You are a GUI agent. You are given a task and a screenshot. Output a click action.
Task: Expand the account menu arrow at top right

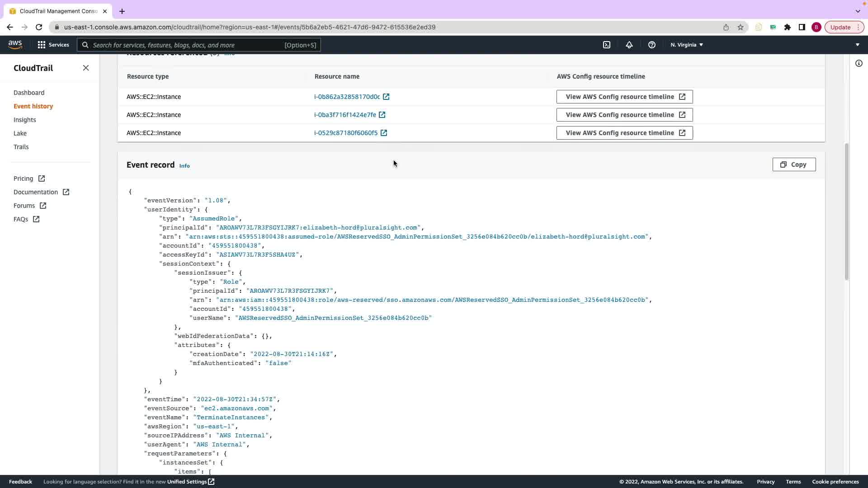(857, 45)
